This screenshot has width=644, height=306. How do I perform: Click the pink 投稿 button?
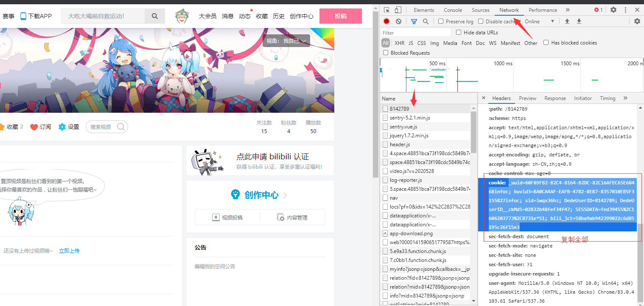pyautogui.click(x=341, y=16)
